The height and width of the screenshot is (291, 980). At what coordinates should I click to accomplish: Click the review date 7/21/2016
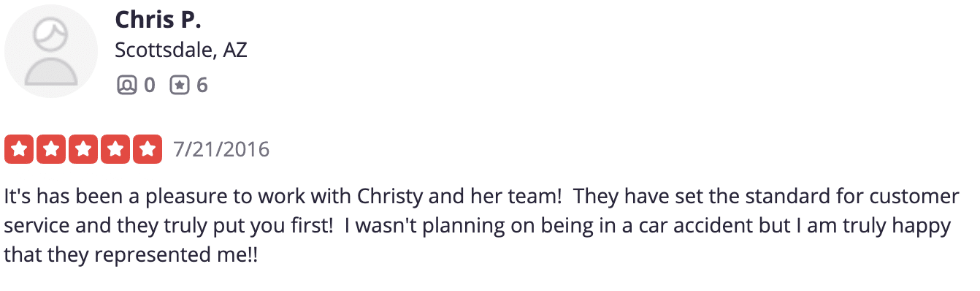[221, 150]
